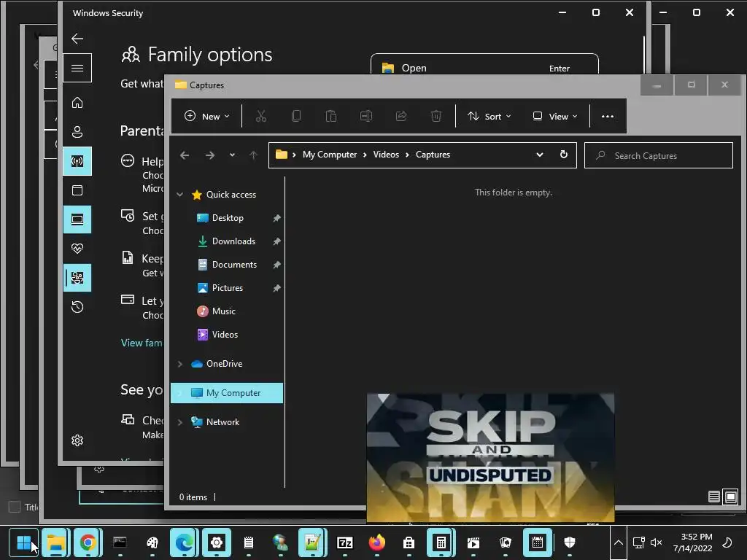
Task: Open Windows Security shield in taskbar
Action: click(x=570, y=542)
